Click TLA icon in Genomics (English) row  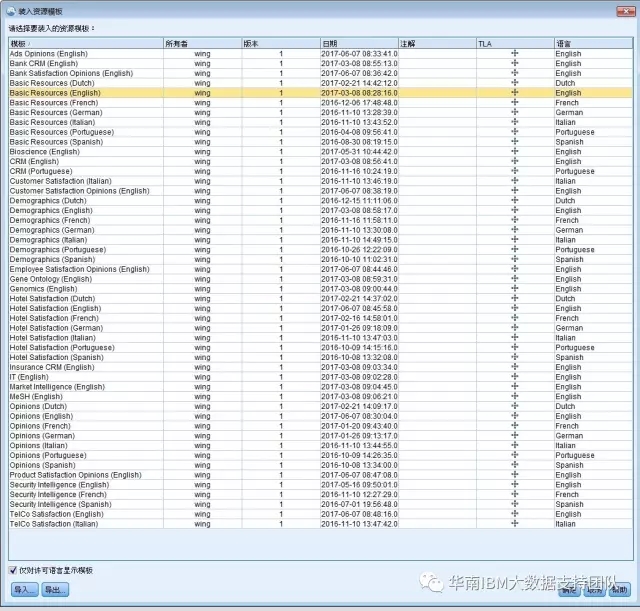tap(515, 289)
